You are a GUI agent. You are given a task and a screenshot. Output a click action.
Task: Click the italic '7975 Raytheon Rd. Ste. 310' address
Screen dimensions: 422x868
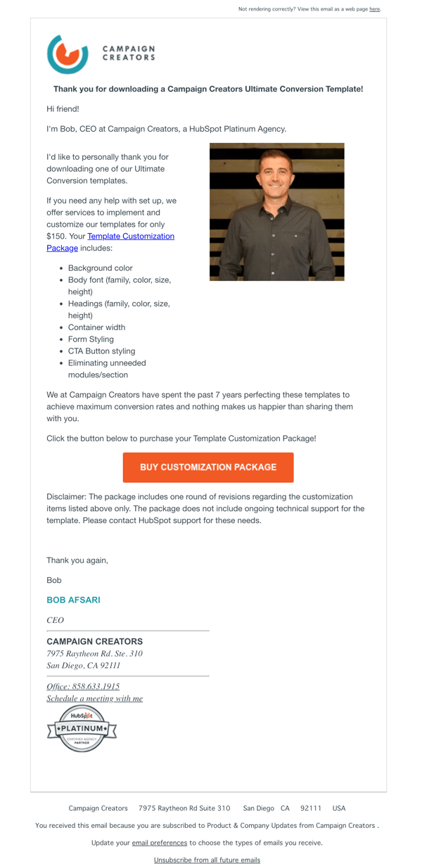pyautogui.click(x=94, y=653)
